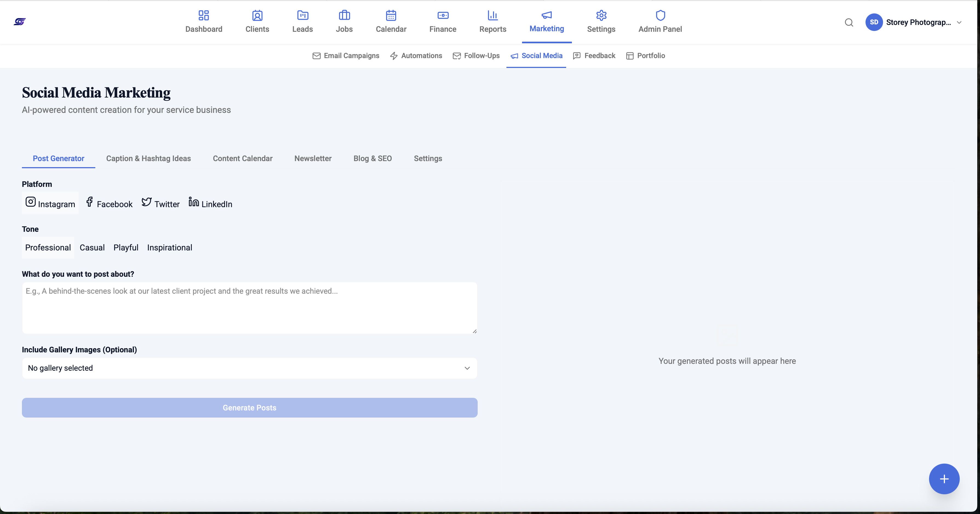Open Clients via the contact icon
The height and width of the screenshot is (514, 980).
click(257, 15)
